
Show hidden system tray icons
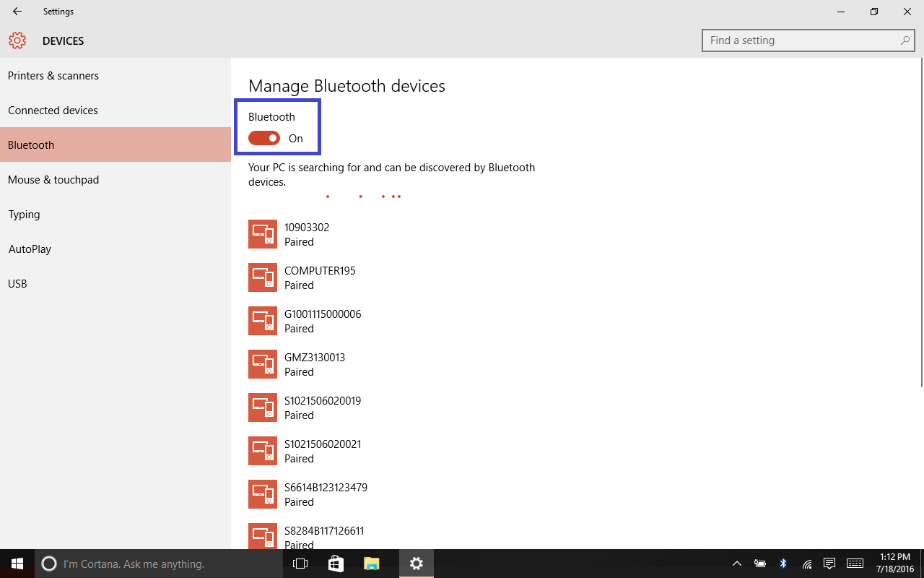[737, 564]
